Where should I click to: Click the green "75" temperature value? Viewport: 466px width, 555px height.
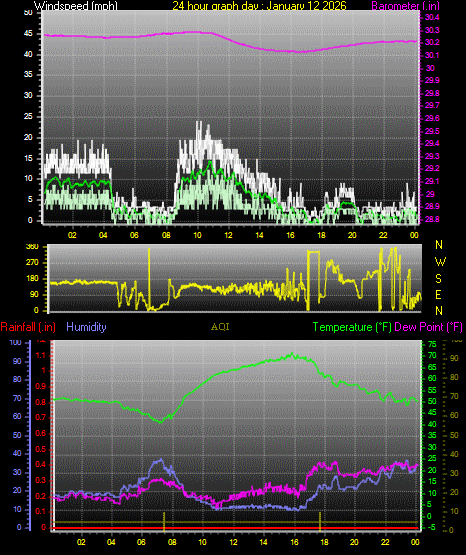[432, 344]
